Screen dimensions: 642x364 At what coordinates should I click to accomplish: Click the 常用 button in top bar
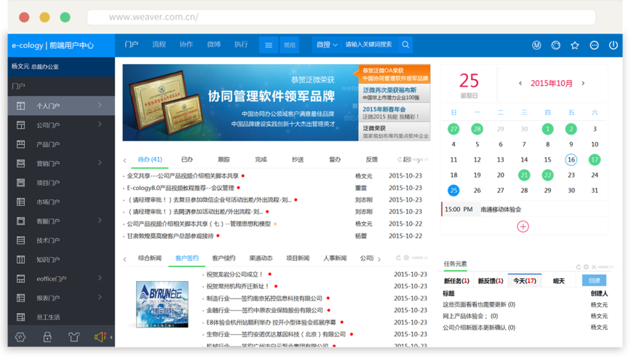click(x=290, y=45)
